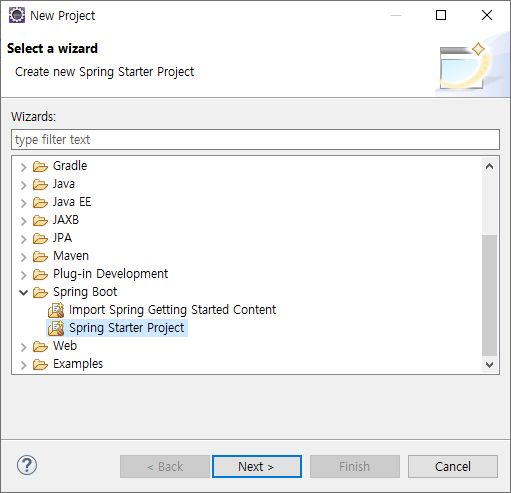The image size is (511, 493).
Task: Collapse the Spring Boot category
Action: [23, 292]
